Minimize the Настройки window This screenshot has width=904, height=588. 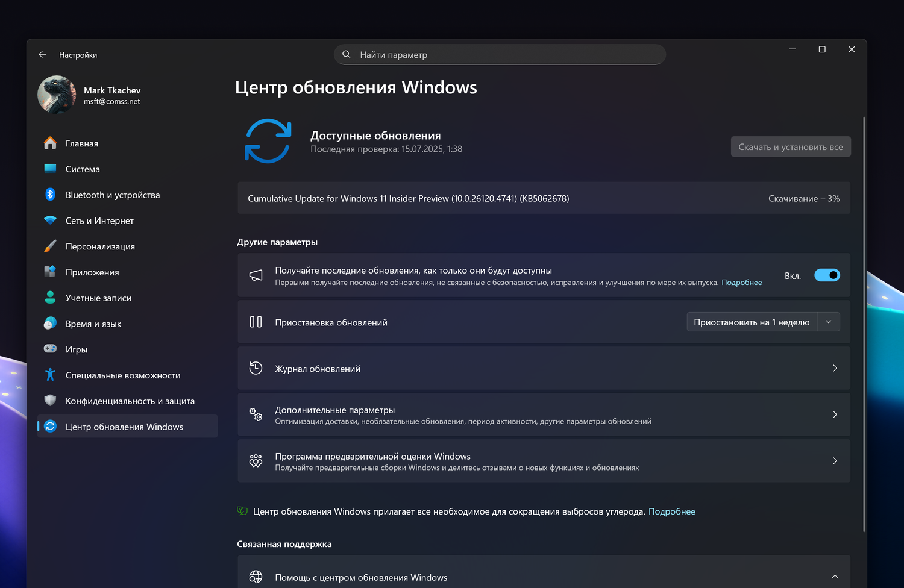tap(793, 49)
